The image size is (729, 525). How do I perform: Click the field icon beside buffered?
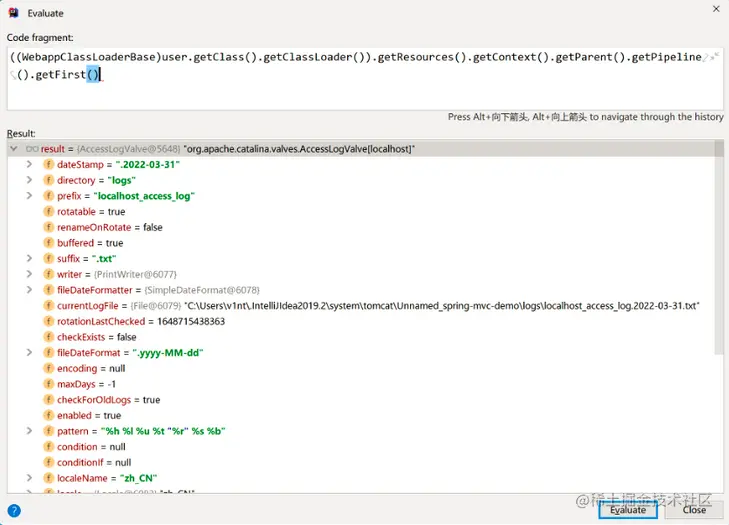[48, 243]
